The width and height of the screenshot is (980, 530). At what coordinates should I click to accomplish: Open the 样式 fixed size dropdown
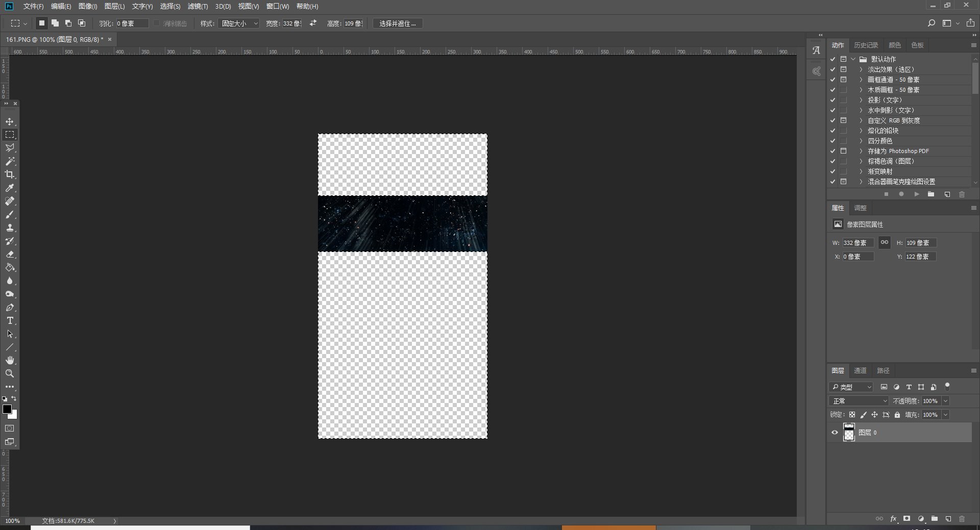click(x=239, y=23)
